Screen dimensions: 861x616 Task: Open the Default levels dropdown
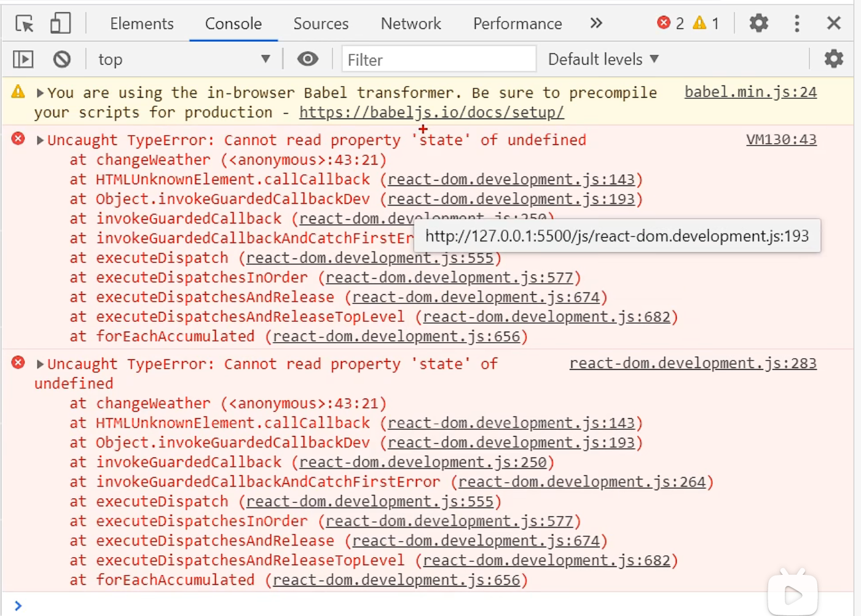pyautogui.click(x=603, y=59)
